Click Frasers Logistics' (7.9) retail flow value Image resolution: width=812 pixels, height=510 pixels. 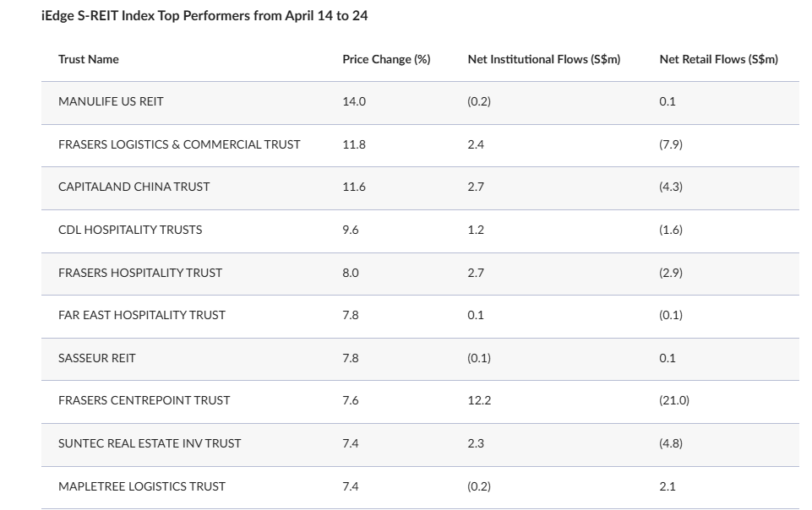(x=671, y=144)
